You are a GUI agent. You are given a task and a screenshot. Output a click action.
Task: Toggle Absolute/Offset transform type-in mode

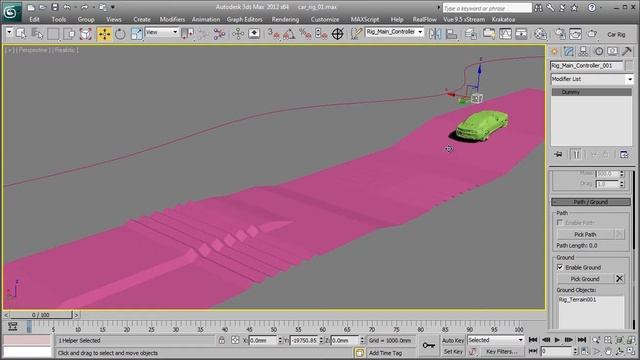[235, 340]
